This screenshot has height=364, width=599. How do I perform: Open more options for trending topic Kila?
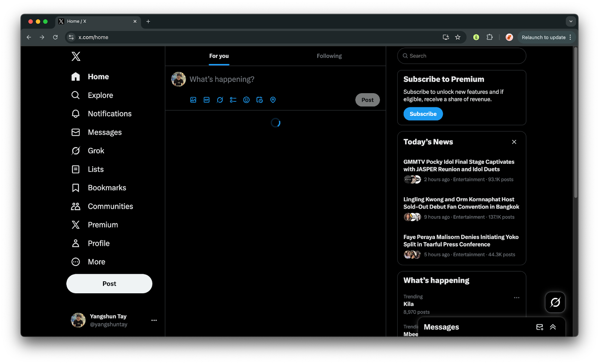pyautogui.click(x=517, y=297)
